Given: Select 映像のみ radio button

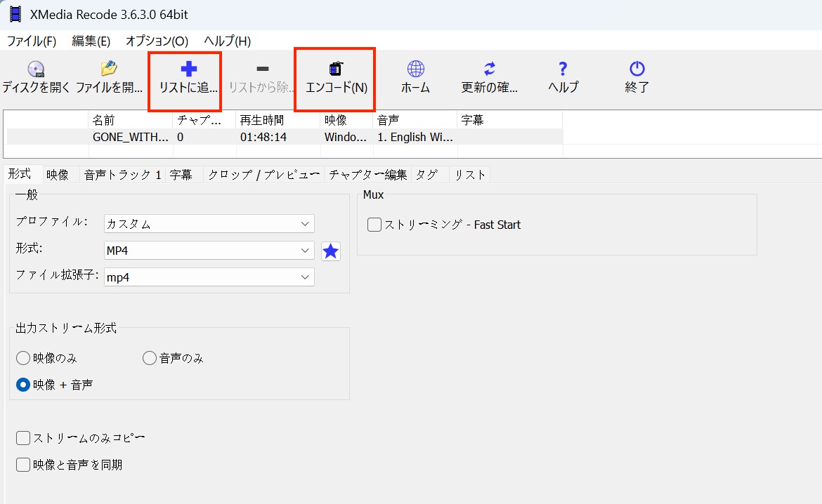Looking at the screenshot, I should pos(23,358).
